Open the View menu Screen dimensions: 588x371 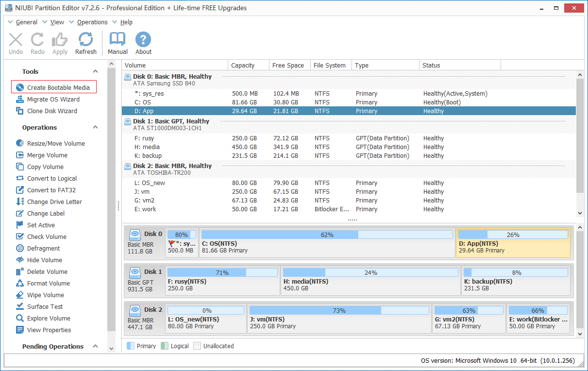57,22
